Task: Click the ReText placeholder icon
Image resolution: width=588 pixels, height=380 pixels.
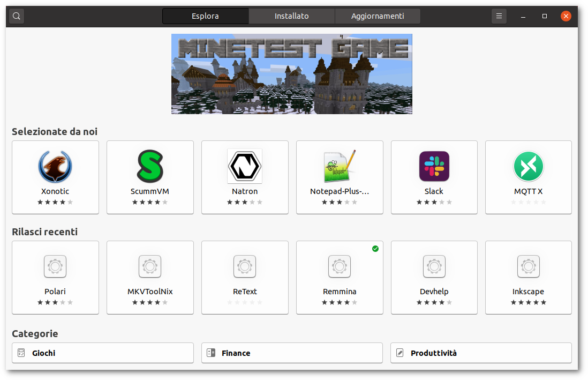Action: pos(245,266)
